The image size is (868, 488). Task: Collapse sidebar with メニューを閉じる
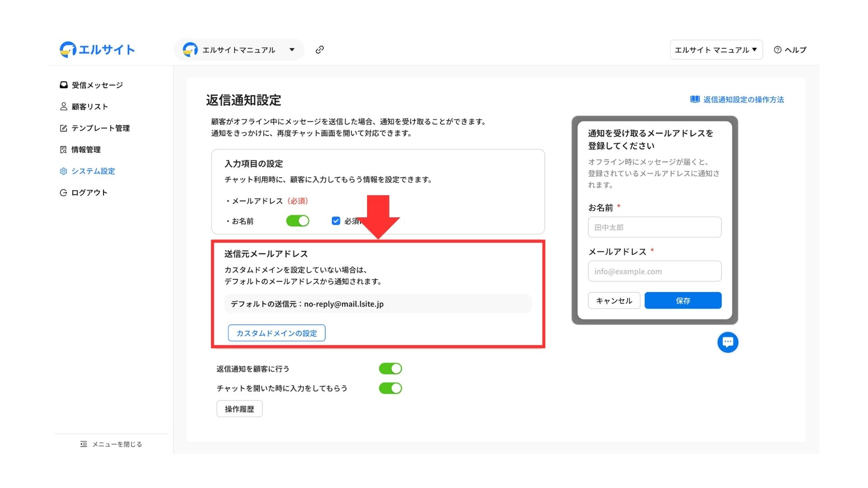pyautogui.click(x=111, y=444)
